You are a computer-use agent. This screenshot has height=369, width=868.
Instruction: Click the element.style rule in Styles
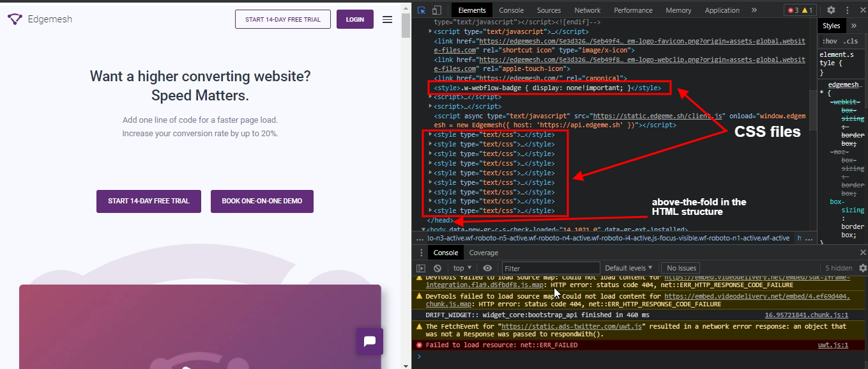842,64
